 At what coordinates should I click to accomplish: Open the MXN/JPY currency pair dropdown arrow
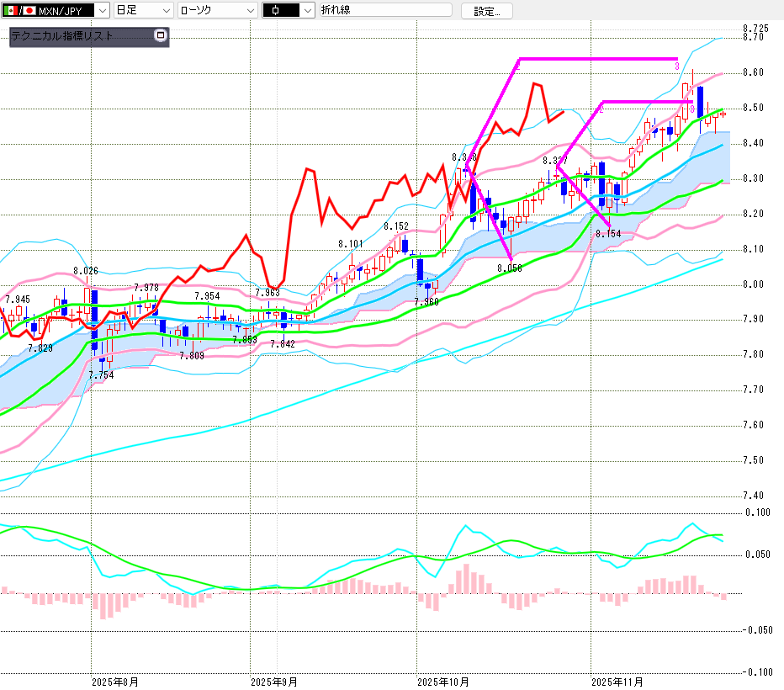tap(102, 11)
